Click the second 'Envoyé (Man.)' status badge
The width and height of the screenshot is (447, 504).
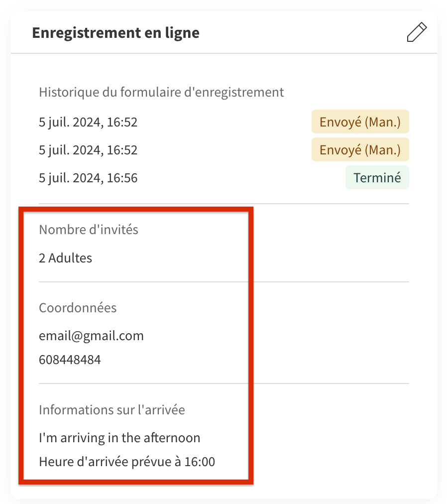coord(360,150)
